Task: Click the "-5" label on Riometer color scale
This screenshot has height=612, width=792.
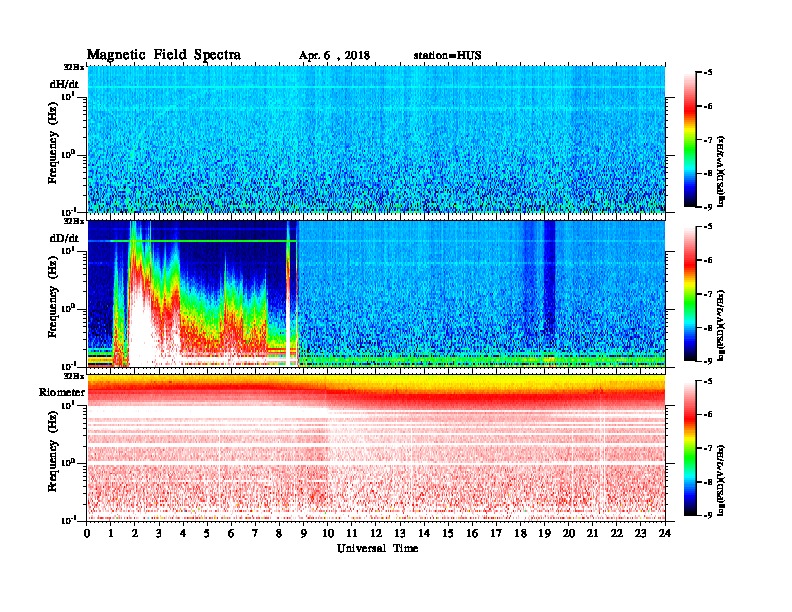Action: 708,381
